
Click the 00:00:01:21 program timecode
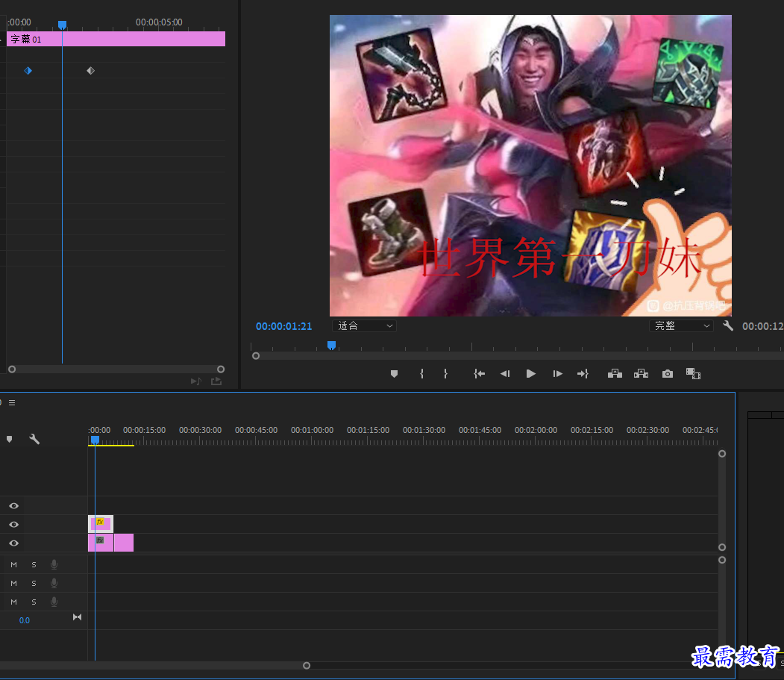click(284, 326)
